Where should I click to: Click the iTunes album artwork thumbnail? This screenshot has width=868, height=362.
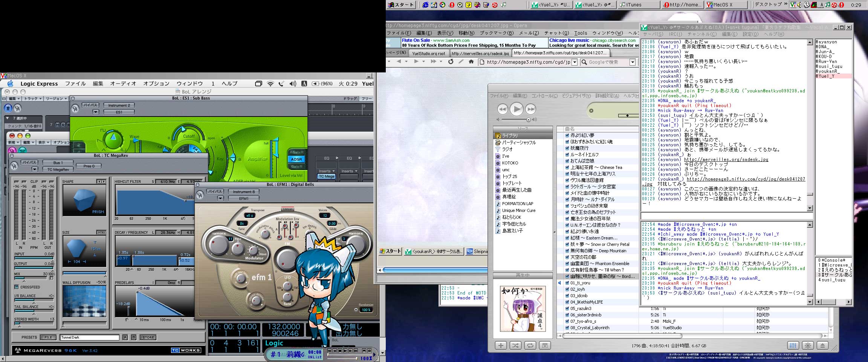(x=523, y=308)
